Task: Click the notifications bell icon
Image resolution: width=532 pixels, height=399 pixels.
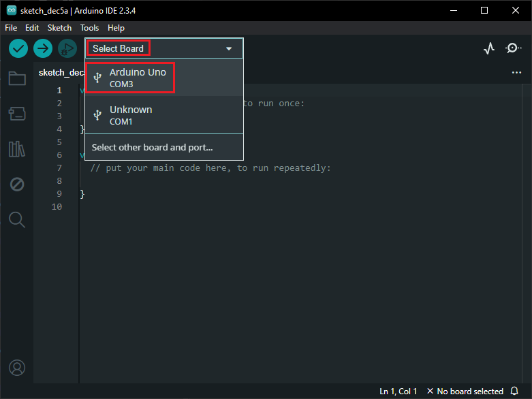Action: 514,392
